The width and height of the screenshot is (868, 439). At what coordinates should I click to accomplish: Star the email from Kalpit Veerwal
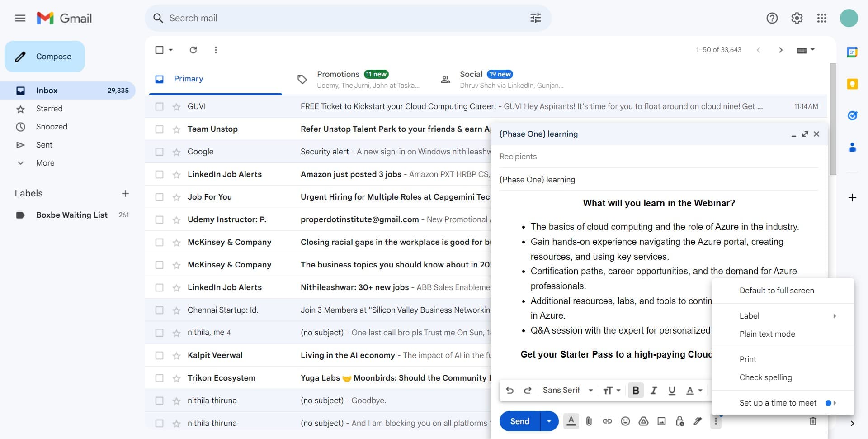[x=175, y=355]
